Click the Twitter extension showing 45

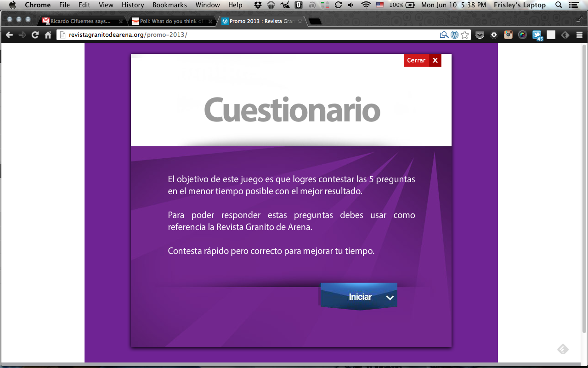click(537, 35)
